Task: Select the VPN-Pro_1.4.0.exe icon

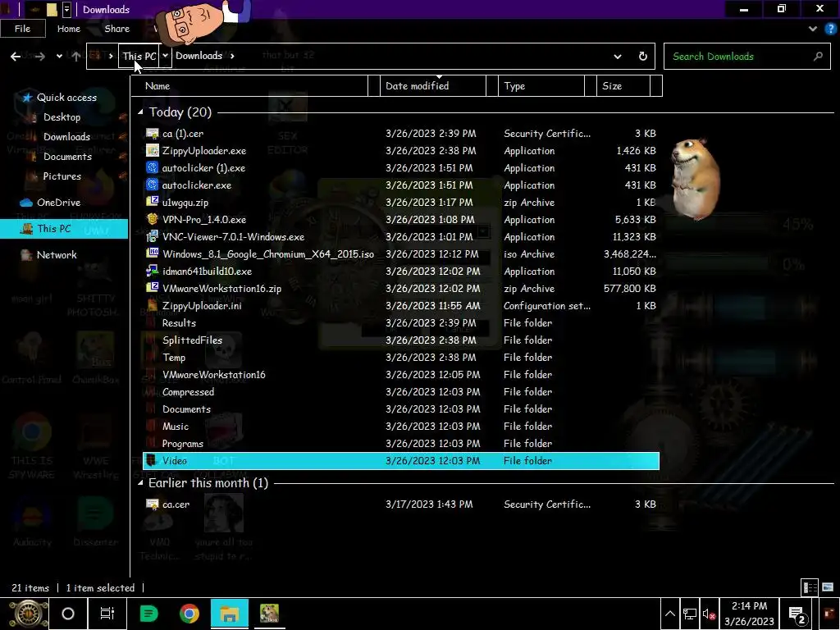Action: pyautogui.click(x=152, y=219)
